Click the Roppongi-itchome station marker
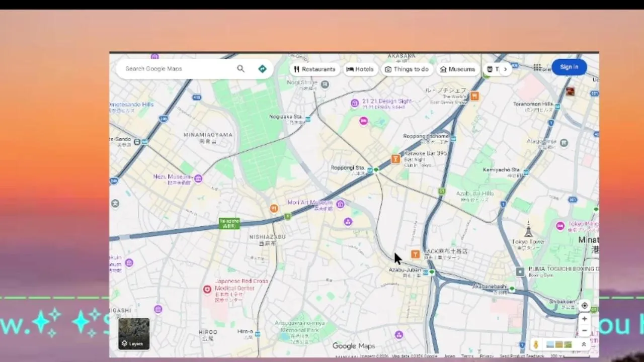This screenshot has height=362, width=644. (x=453, y=138)
